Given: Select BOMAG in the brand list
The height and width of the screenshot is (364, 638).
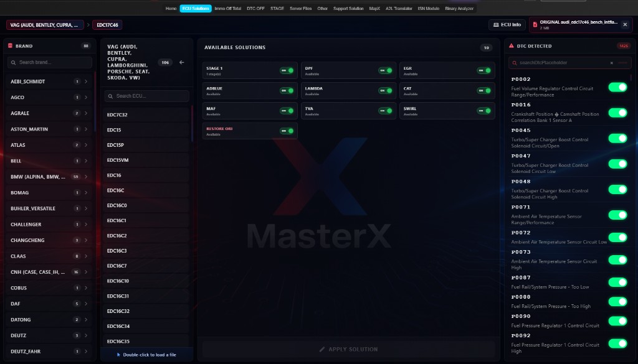Looking at the screenshot, I should click(x=50, y=192).
